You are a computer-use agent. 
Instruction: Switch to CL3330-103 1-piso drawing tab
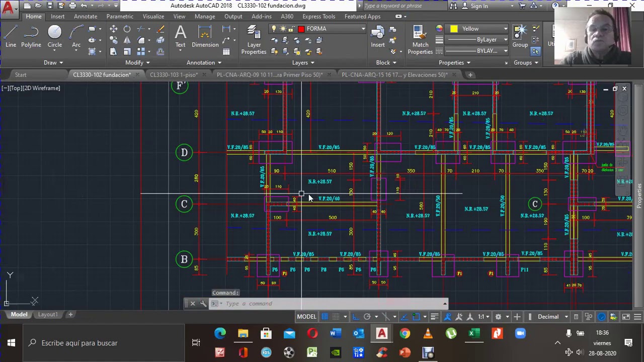point(174,75)
